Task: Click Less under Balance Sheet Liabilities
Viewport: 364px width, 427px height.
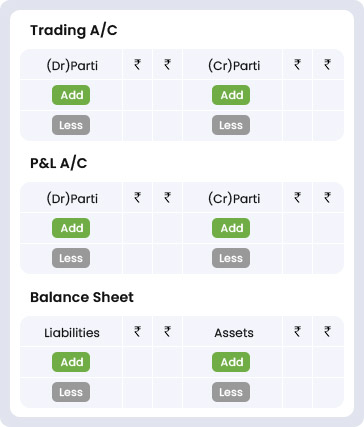Action: (71, 392)
